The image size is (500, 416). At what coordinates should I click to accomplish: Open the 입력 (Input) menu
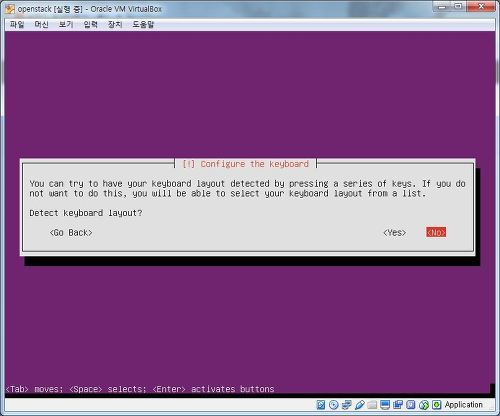(90, 24)
